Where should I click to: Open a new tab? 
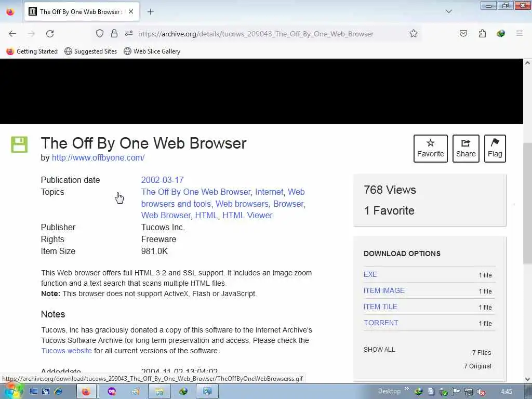[150, 12]
